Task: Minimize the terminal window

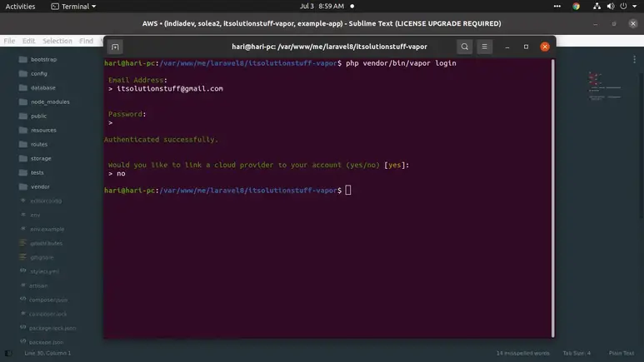Action: (507, 47)
